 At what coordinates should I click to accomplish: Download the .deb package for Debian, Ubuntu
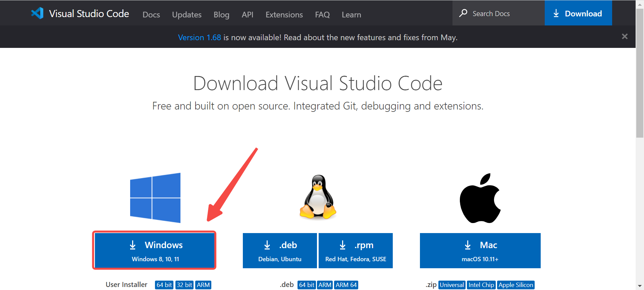(x=280, y=250)
